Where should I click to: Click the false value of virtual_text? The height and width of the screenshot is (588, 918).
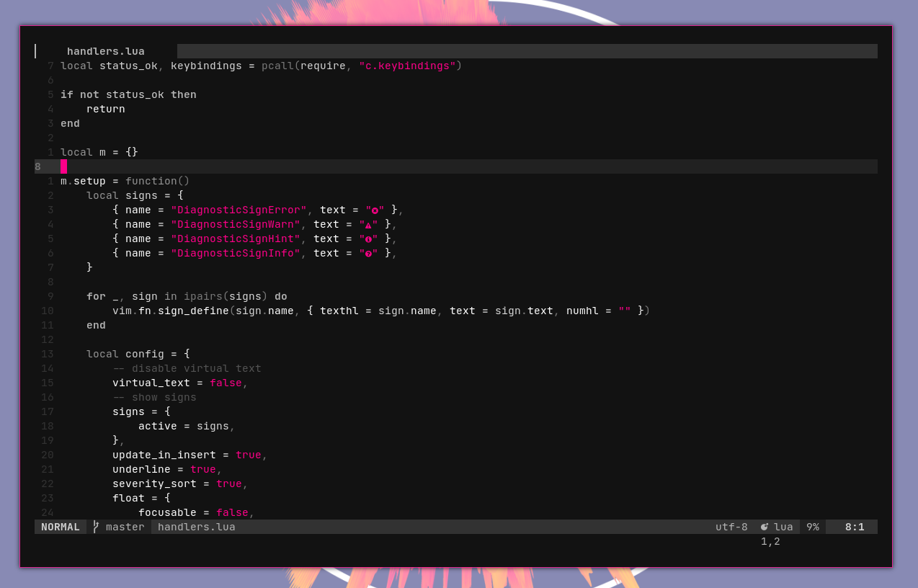[x=226, y=383]
